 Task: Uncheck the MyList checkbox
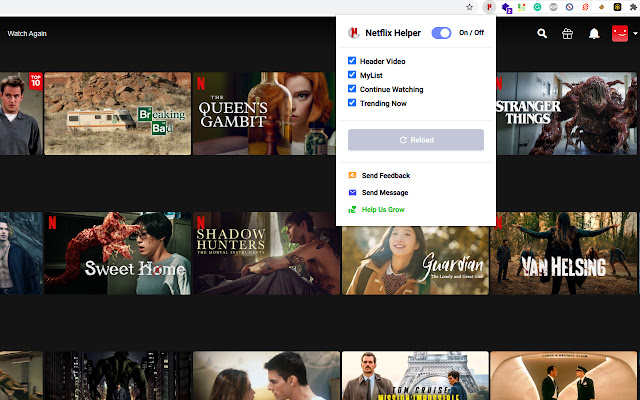click(352, 75)
